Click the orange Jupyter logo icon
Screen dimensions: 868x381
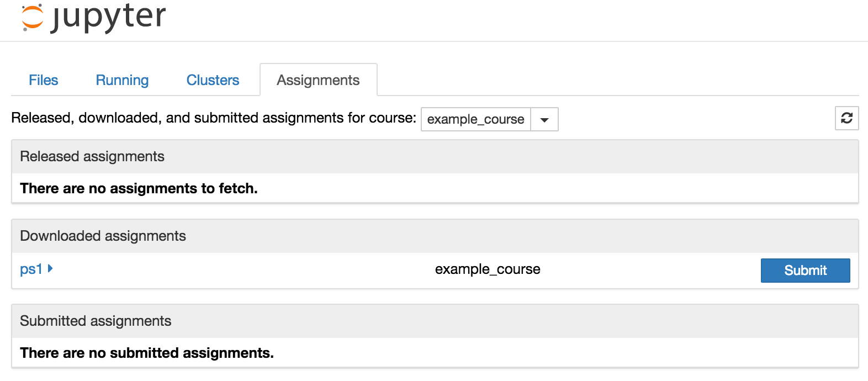tap(32, 17)
